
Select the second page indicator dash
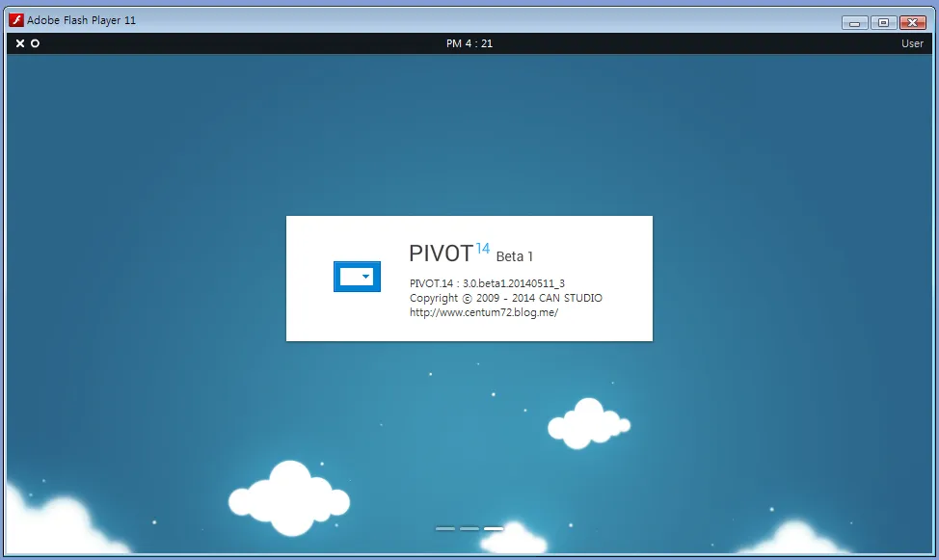(x=469, y=529)
